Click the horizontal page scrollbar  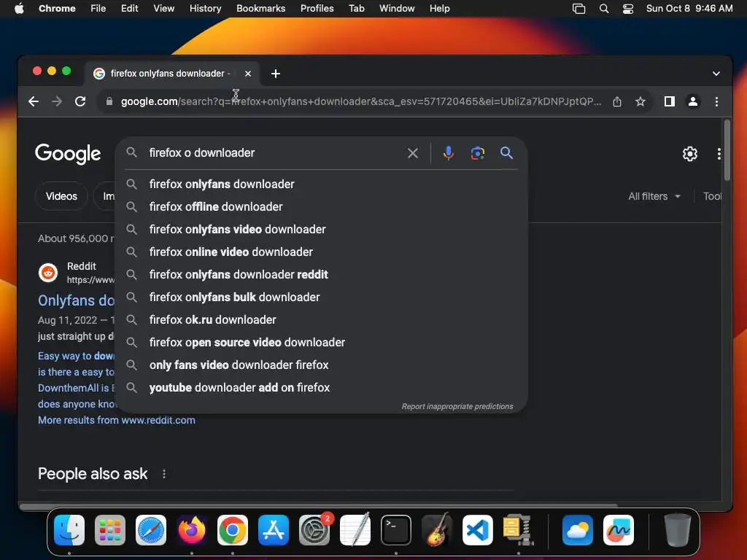pos(318,506)
